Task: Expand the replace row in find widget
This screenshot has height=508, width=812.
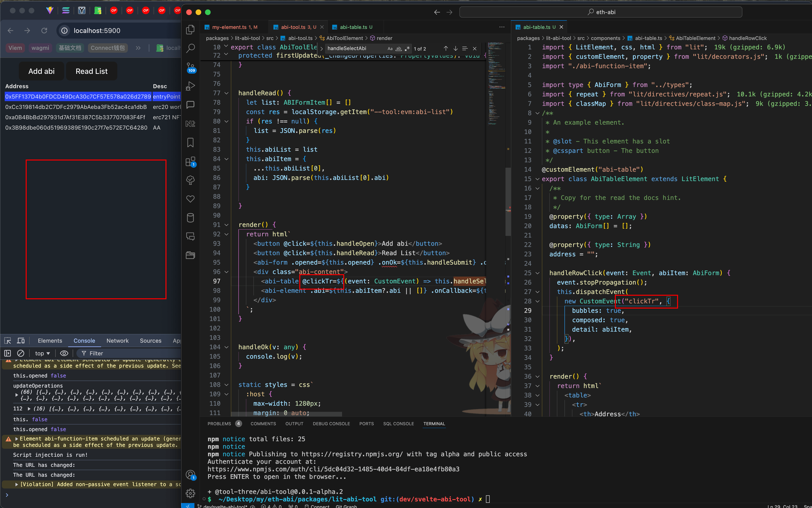Action: click(x=321, y=49)
